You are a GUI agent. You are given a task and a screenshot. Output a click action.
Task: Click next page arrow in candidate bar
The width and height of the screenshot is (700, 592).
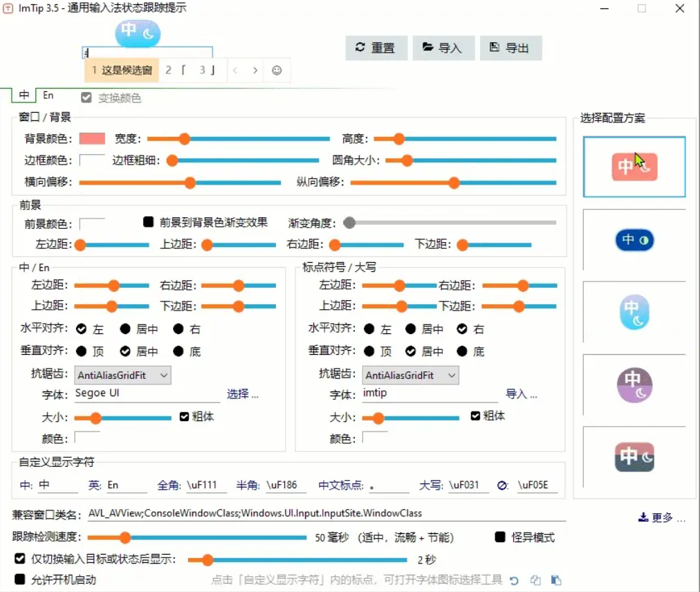point(255,70)
